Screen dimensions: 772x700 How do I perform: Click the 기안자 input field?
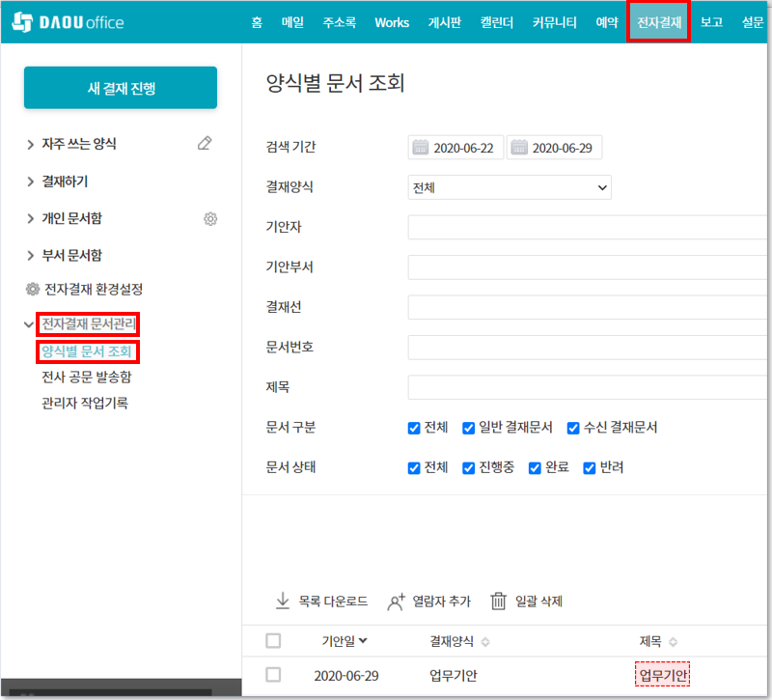(x=587, y=228)
